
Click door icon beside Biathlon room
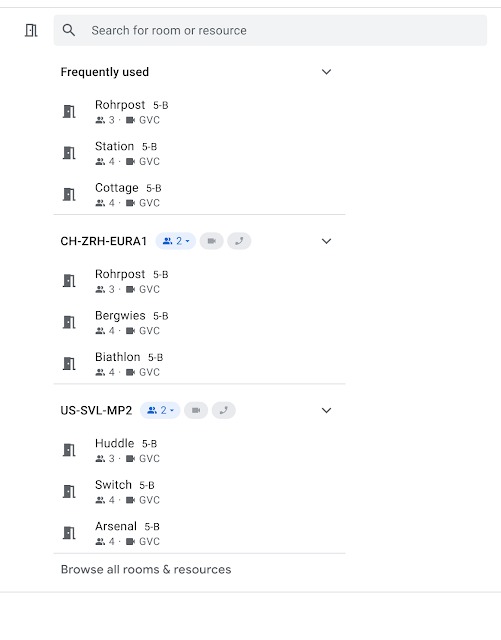click(x=69, y=364)
